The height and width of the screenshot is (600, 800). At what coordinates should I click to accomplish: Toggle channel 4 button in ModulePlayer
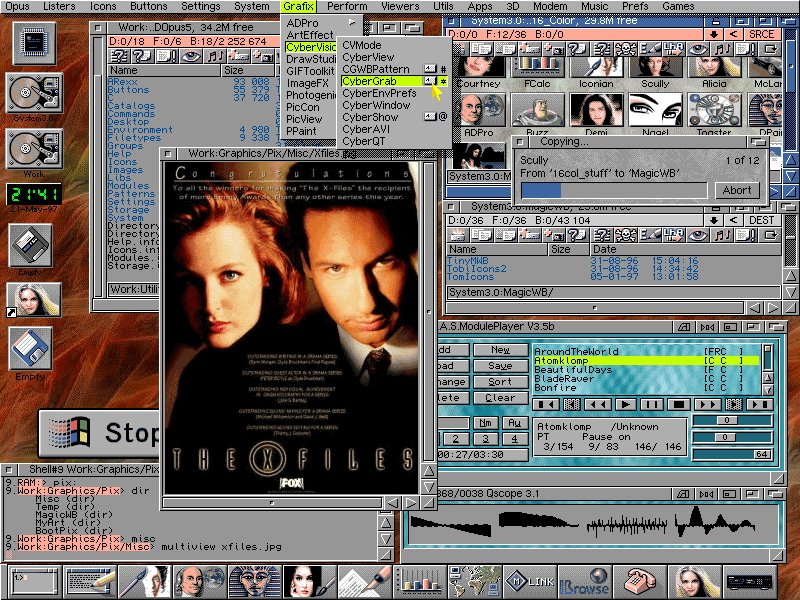[514, 439]
